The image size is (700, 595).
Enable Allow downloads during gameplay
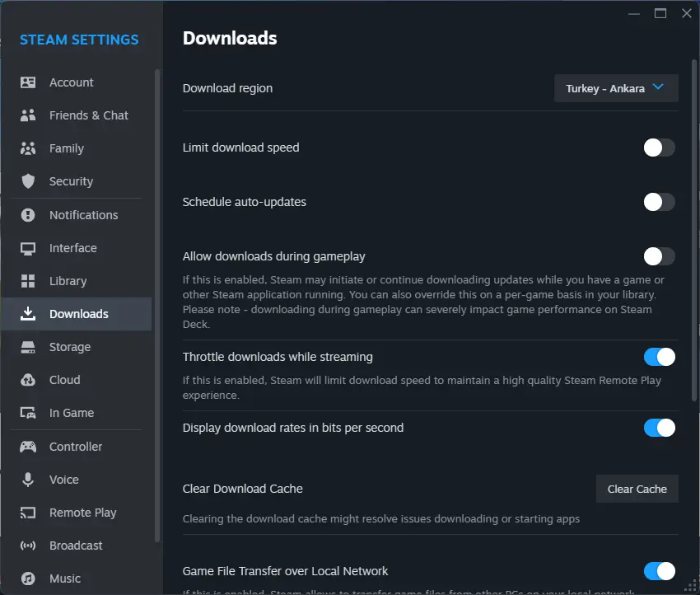(659, 256)
